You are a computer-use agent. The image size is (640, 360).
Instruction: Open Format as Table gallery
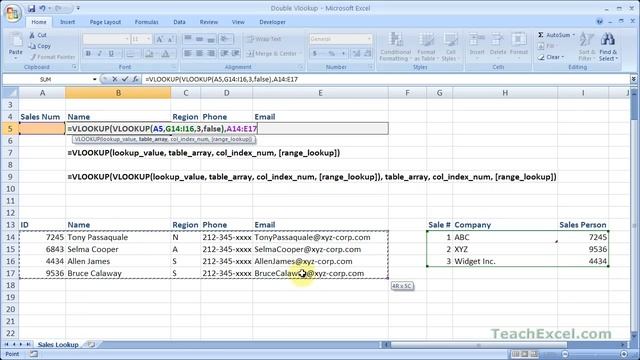click(426, 47)
